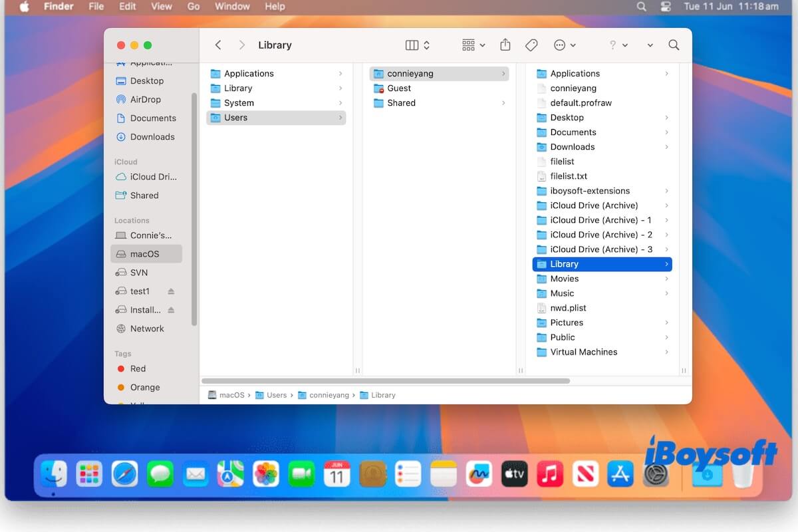The width and height of the screenshot is (798, 532).
Task: Open Safari from the Dock
Action: [x=124, y=474]
